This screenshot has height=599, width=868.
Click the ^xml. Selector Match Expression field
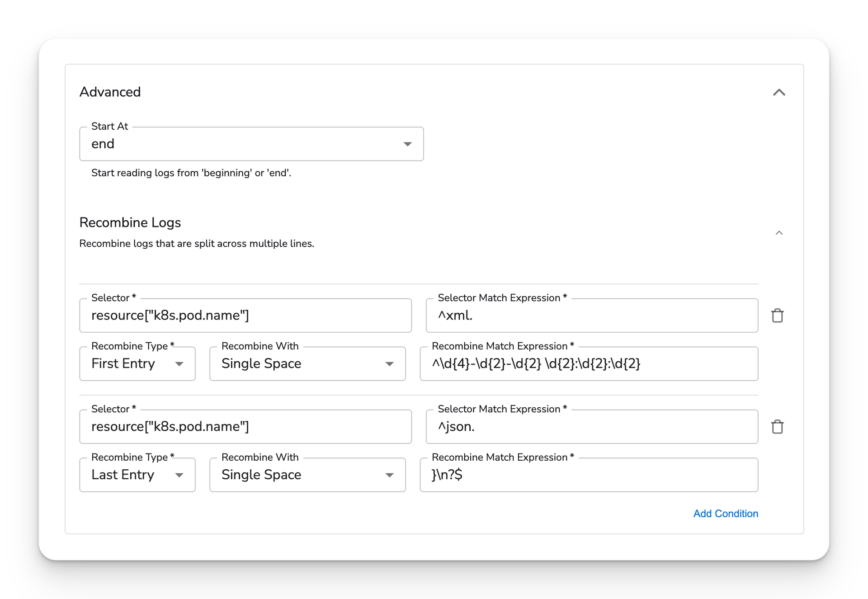coord(591,315)
